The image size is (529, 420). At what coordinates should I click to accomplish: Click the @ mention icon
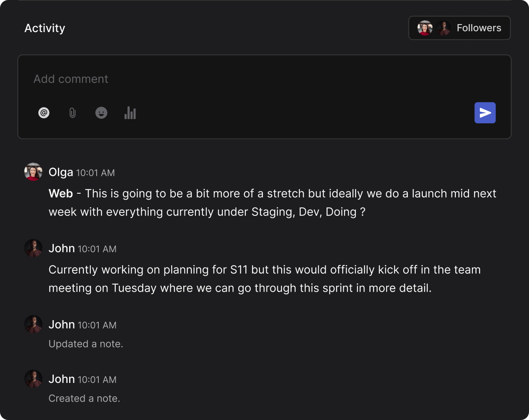44,113
